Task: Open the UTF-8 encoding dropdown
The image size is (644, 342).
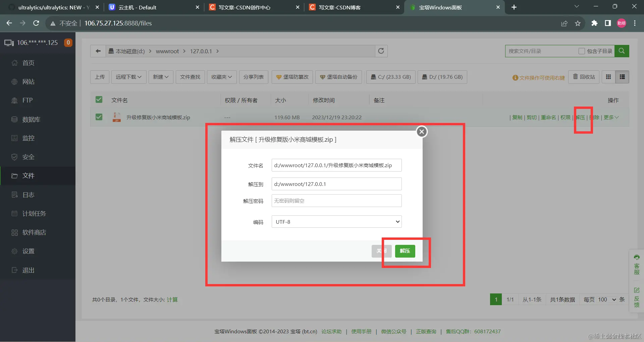Action: pyautogui.click(x=336, y=221)
